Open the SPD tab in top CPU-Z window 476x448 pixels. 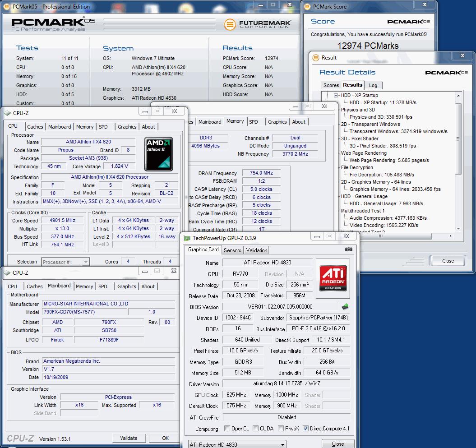103,127
